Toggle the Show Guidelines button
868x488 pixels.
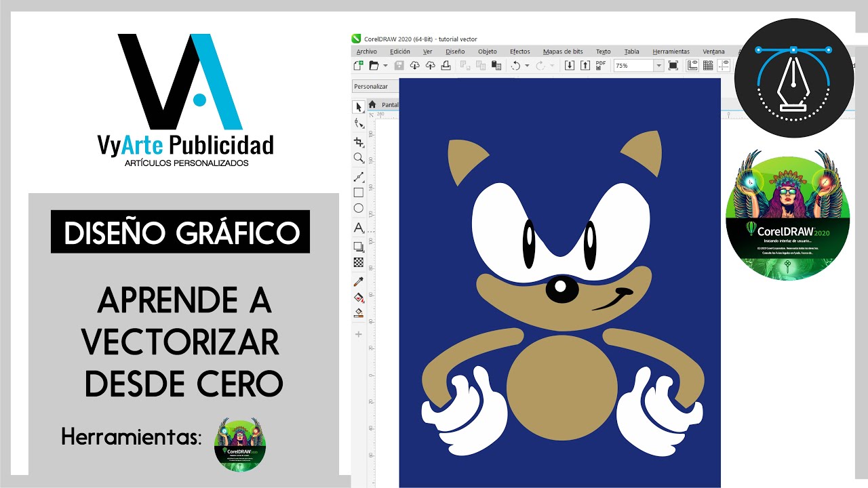point(724,65)
